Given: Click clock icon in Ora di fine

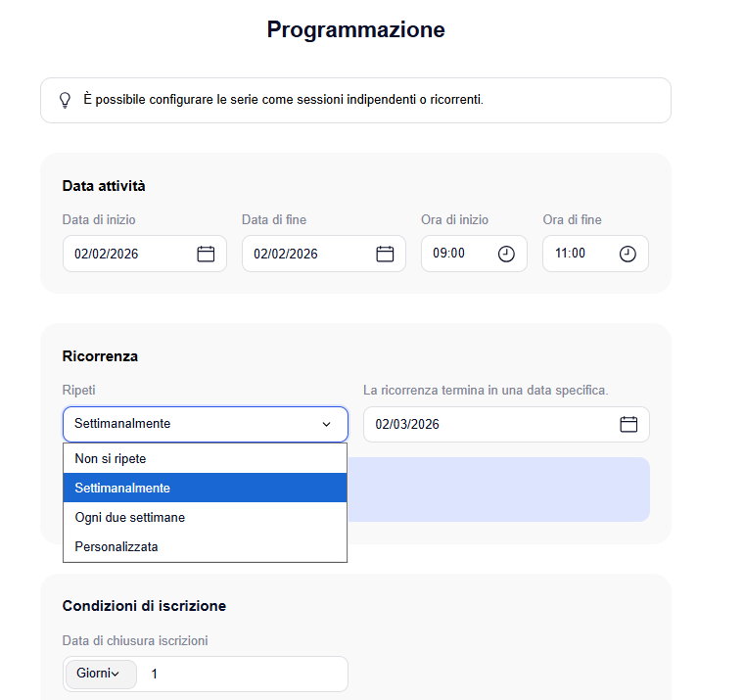Looking at the screenshot, I should pyautogui.click(x=628, y=254).
